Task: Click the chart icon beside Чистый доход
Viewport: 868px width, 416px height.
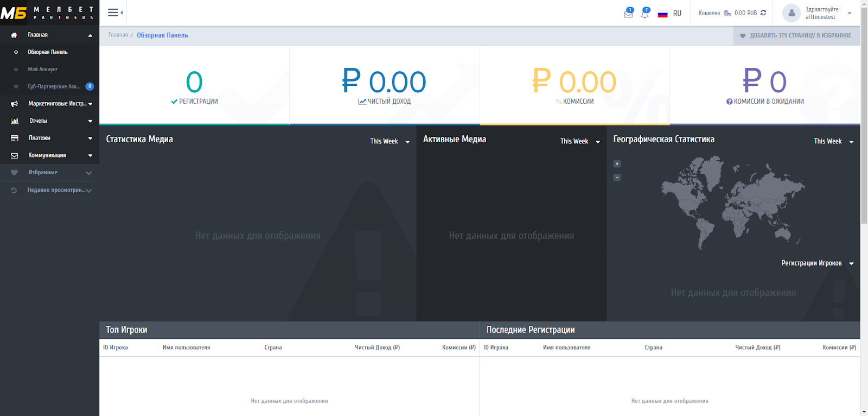Action: click(x=362, y=102)
